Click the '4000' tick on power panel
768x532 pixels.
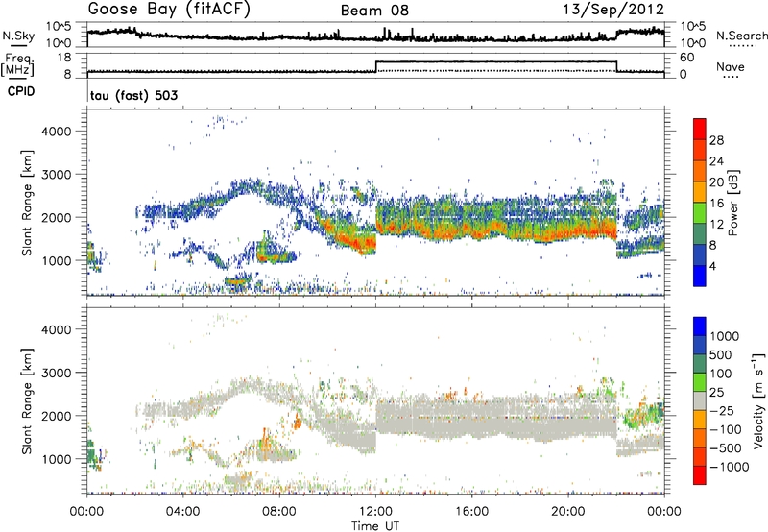(56, 132)
